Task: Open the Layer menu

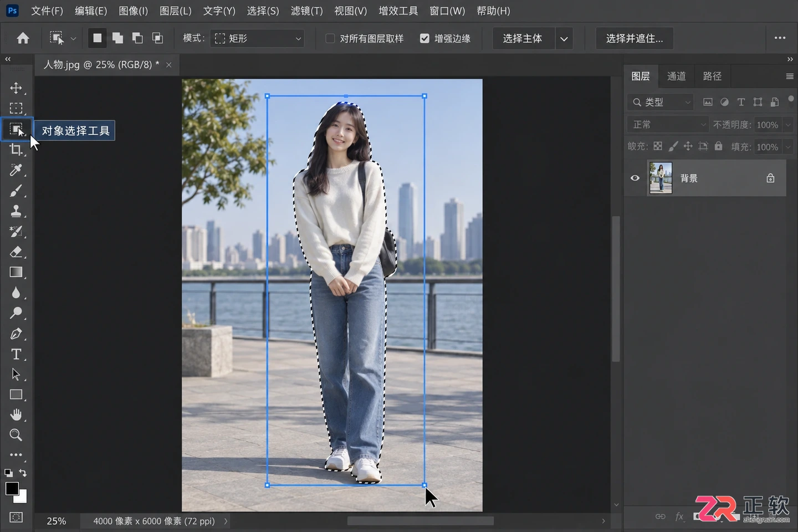Action: (x=175, y=11)
